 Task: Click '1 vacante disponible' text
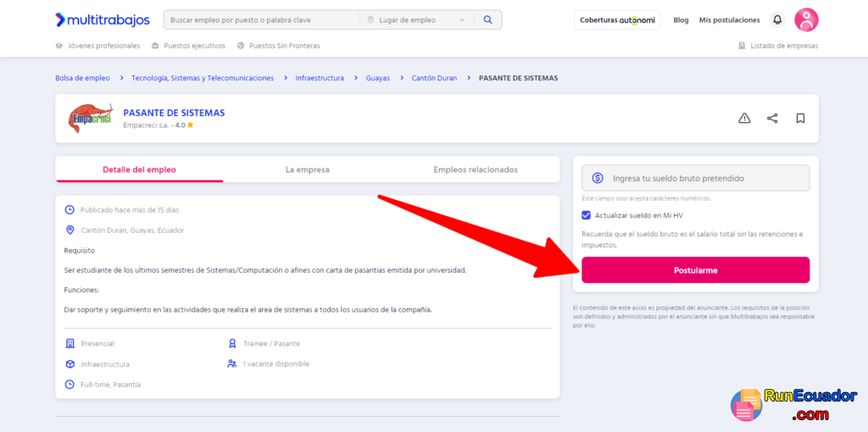275,364
